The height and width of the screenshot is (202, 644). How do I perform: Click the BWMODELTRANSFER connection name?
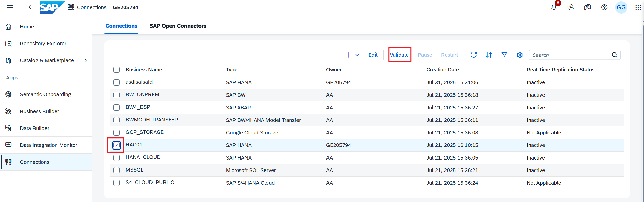point(152,120)
